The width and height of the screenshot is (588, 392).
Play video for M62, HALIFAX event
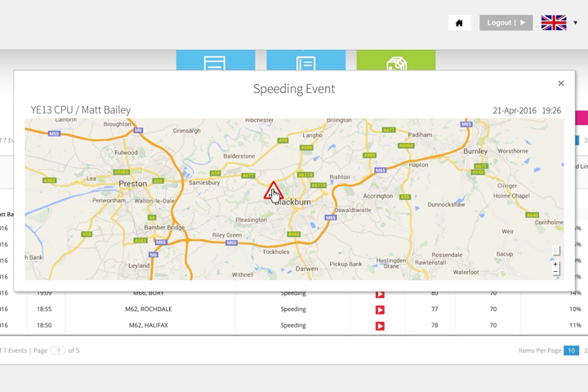click(380, 326)
